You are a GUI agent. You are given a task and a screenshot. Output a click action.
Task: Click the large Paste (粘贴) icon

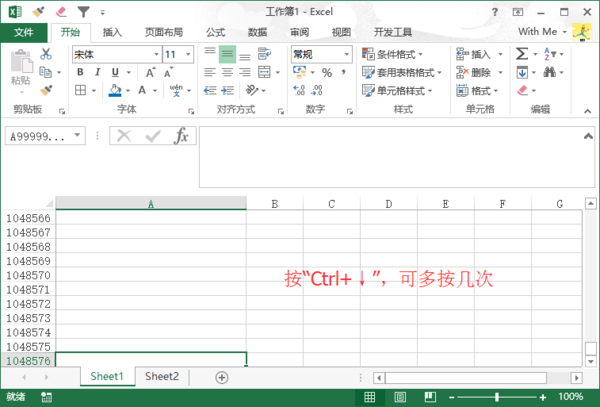pyautogui.click(x=21, y=61)
